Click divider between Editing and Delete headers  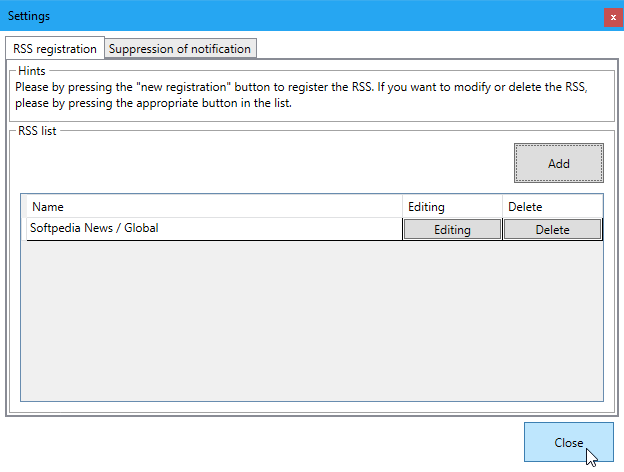pyautogui.click(x=502, y=207)
